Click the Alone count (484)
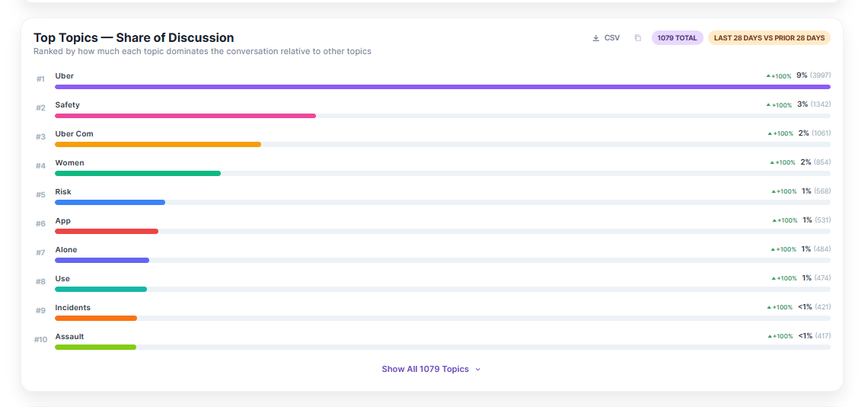 tap(822, 249)
